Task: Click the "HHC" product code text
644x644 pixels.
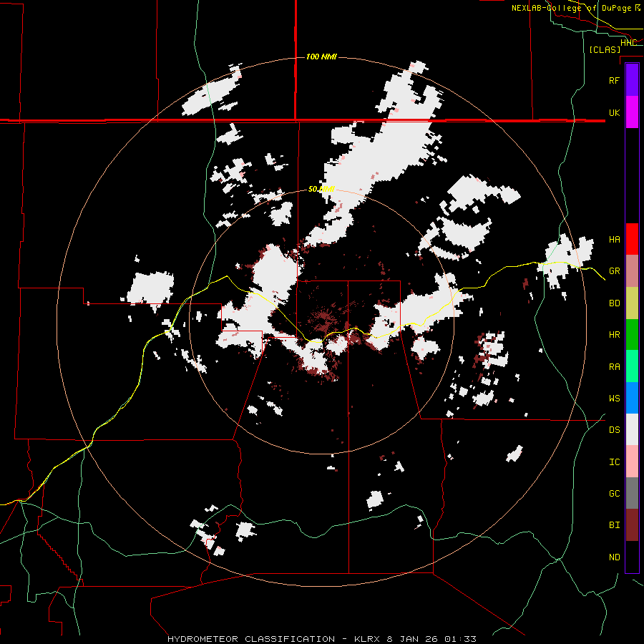Action: tap(628, 43)
